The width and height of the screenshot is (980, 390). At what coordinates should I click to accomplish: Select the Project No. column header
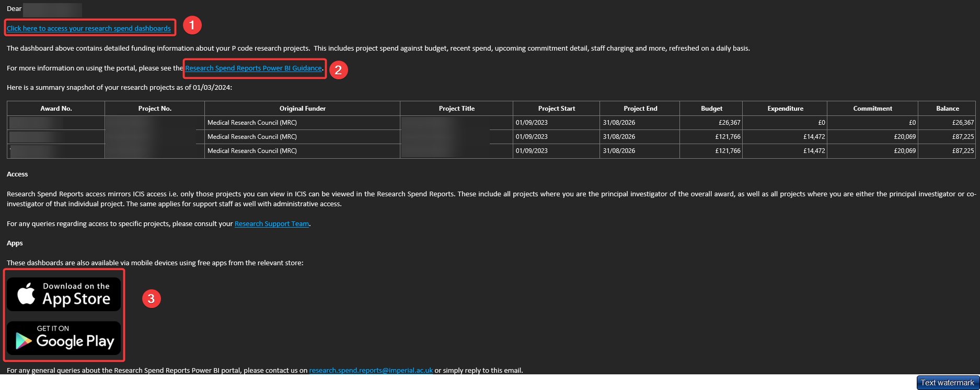tap(155, 109)
